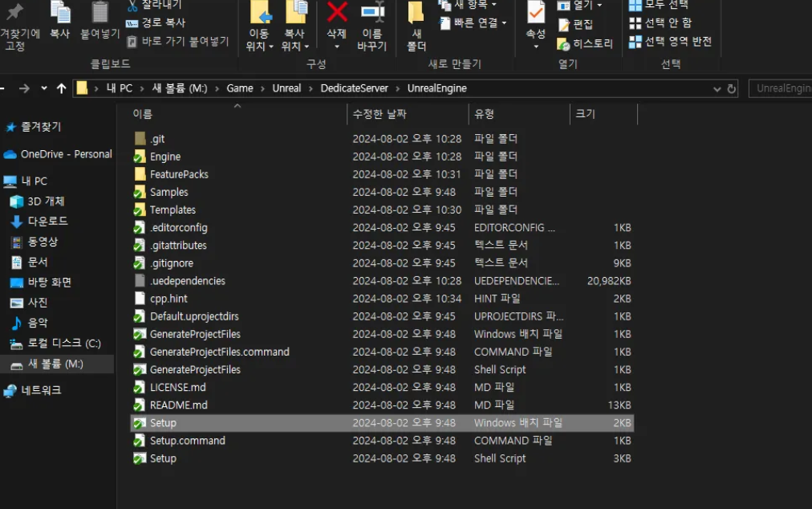The image size is (812, 509).
Task: Click the Game breadcrumb segment
Action: click(240, 88)
